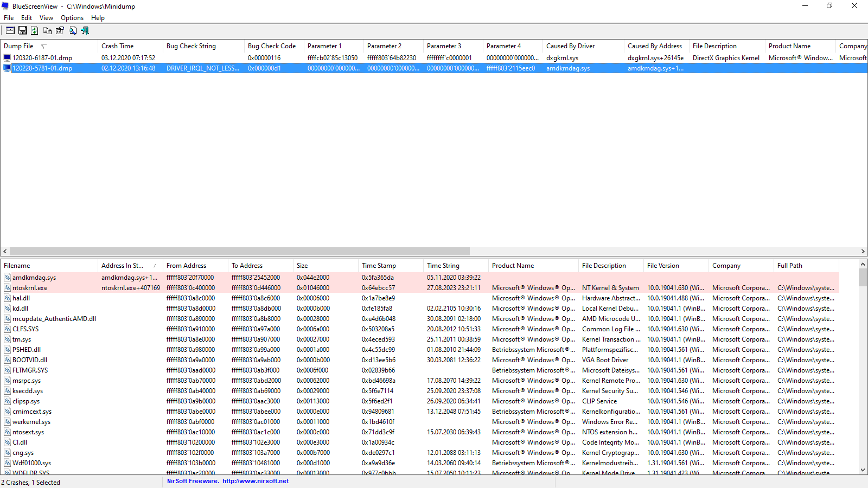This screenshot has height=488, width=868.
Task: Click the file icon beside werkernel.sys
Action: pos(7,422)
